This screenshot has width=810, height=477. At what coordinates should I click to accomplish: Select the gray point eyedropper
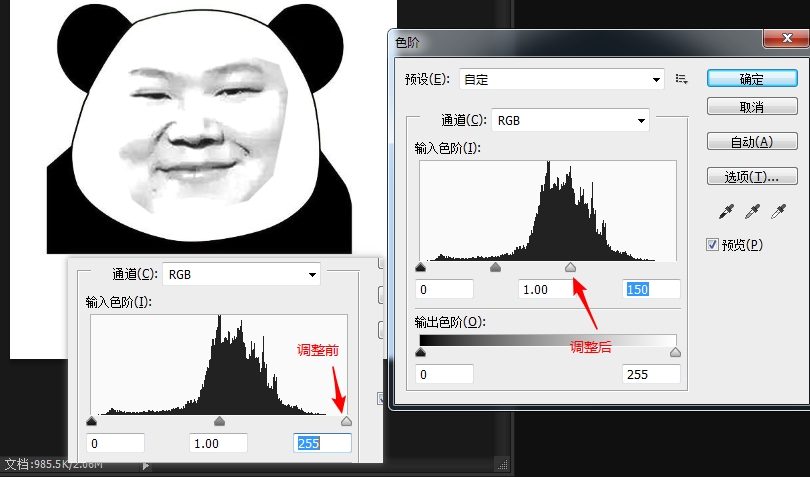click(752, 211)
